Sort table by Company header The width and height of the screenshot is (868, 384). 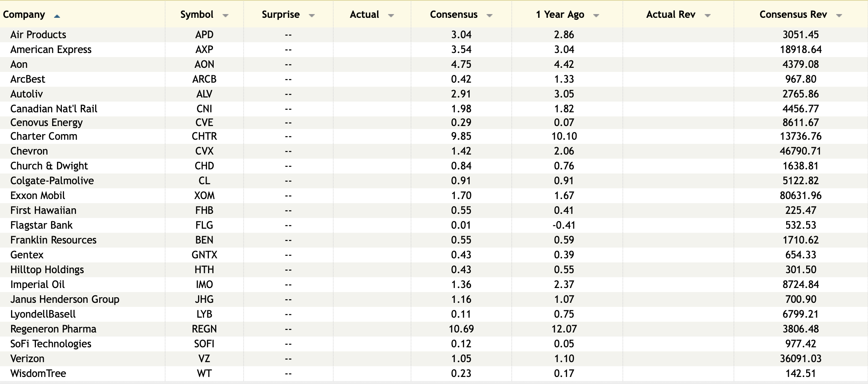(x=24, y=14)
